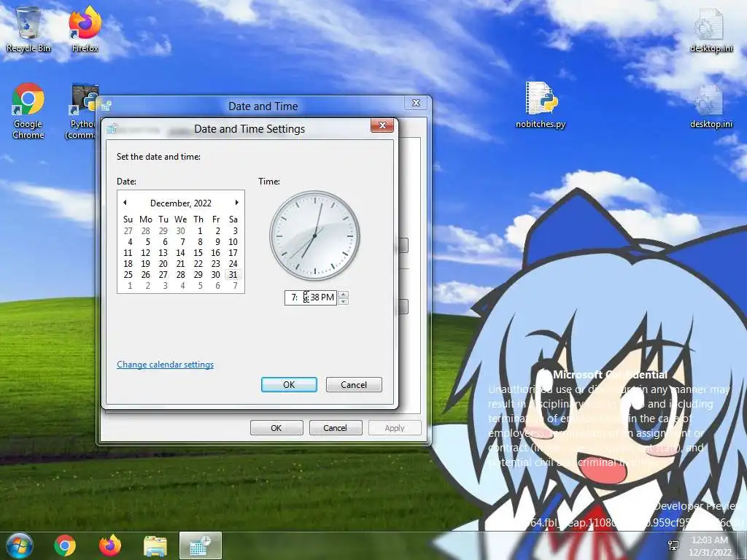This screenshot has height=560, width=747.
Task: Select December 12 in the calendar
Action: tap(146, 253)
